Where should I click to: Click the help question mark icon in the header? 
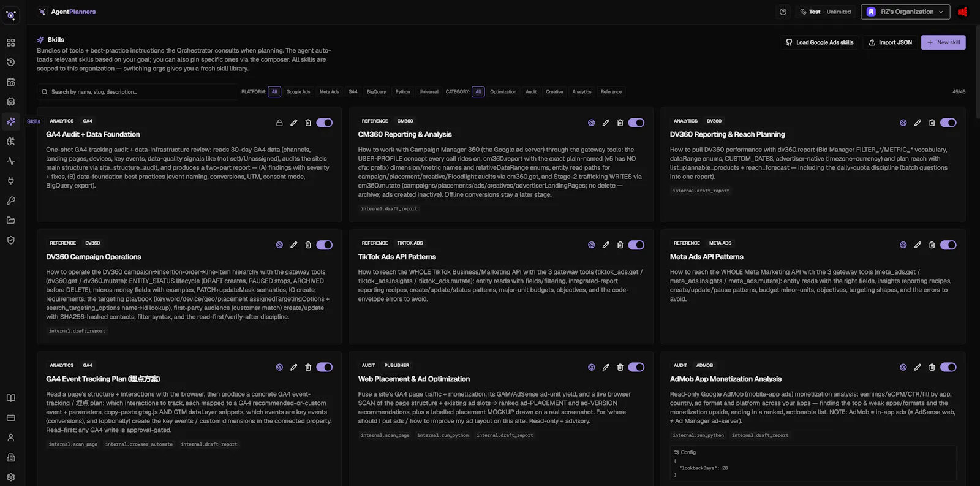coord(783,12)
